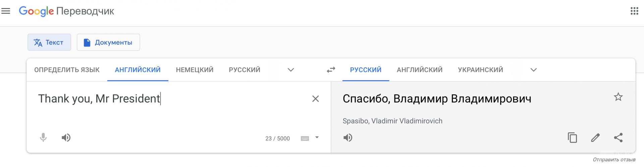Screen dimensions: 644x167
Task: Expand more target languages list
Action: 534,70
